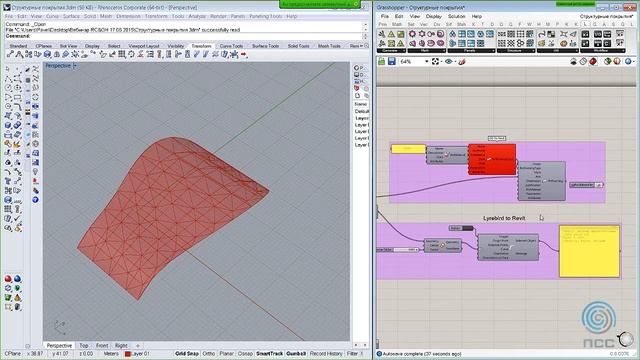Click the green selected-only preview icon
Screen dimensions: 640x360
tap(607, 61)
